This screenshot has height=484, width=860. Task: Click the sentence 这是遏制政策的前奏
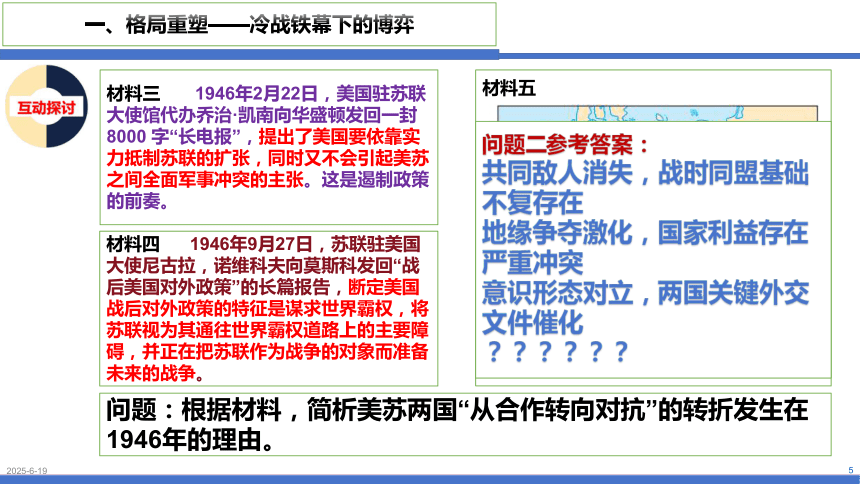point(268,190)
